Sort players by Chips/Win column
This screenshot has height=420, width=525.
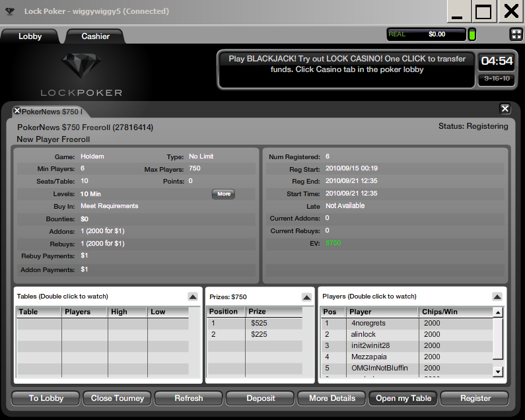tap(456, 312)
